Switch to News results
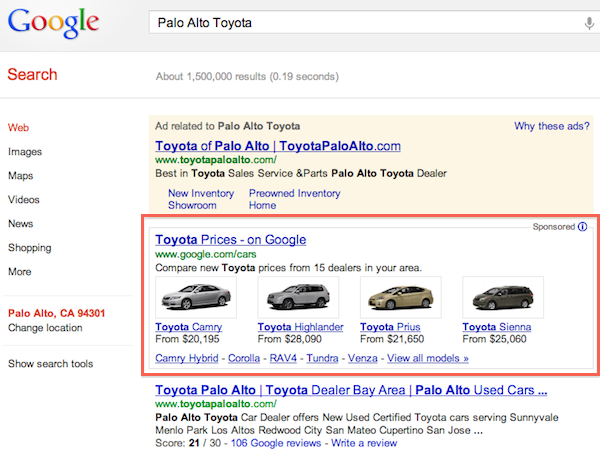The height and width of the screenshot is (453, 600). point(21,223)
